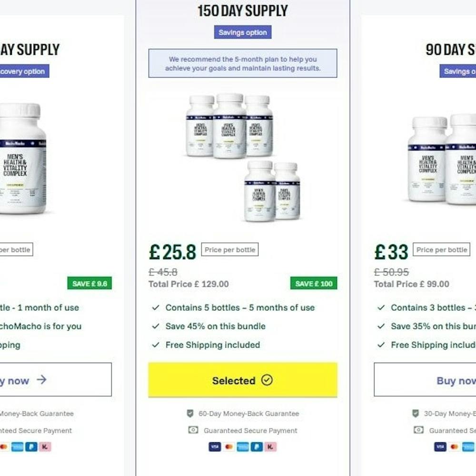
Task: Click the PayPal icon in the middle card
Action: 257,447
